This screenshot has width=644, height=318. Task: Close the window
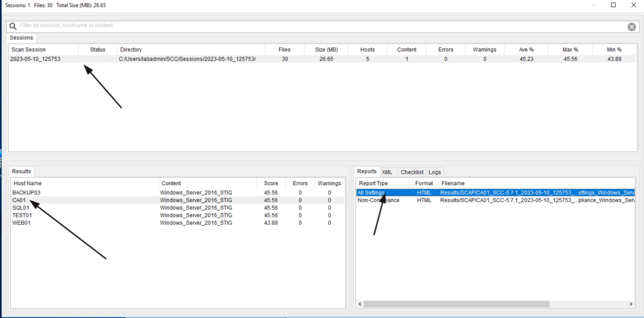[x=634, y=5]
